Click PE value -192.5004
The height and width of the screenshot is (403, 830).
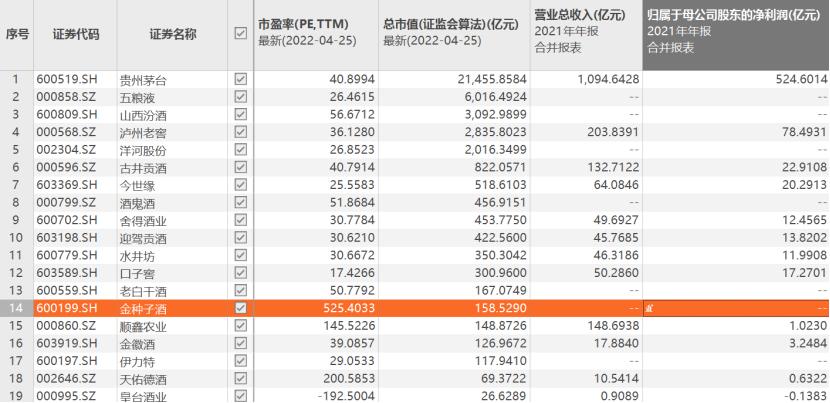click(x=348, y=396)
